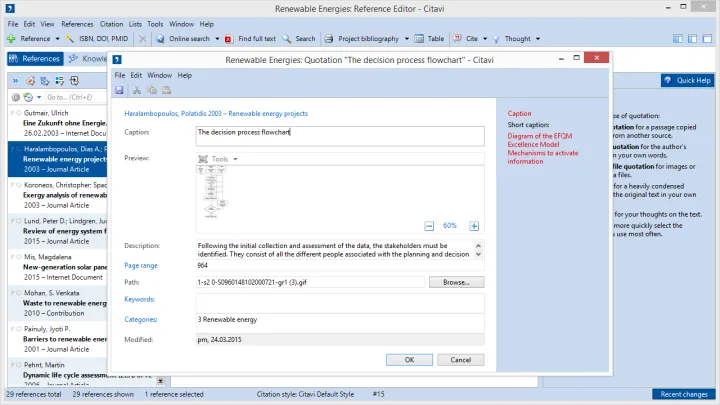Screen dimensions: 720x405
Task: Select the Mohan Waste to renewable energy reference
Action: [x=58, y=303]
